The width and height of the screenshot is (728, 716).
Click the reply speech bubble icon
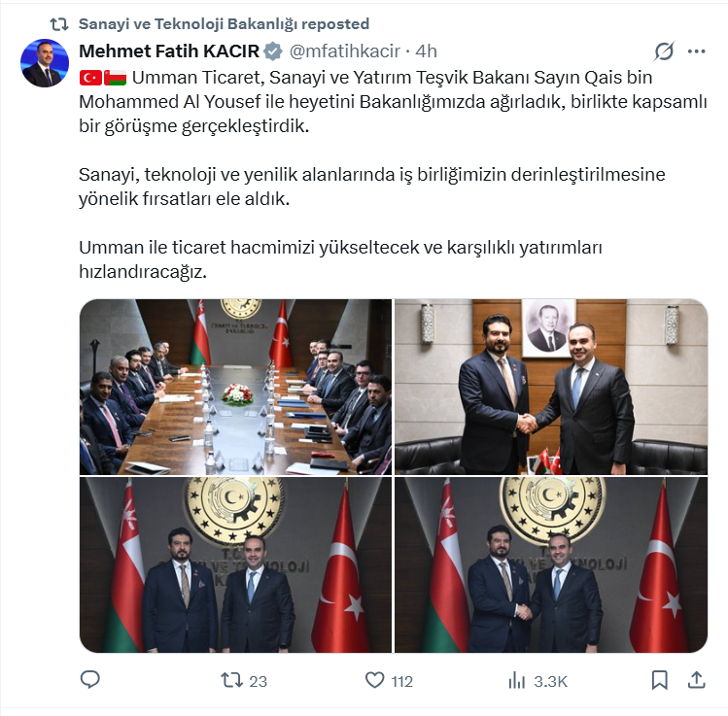90,680
